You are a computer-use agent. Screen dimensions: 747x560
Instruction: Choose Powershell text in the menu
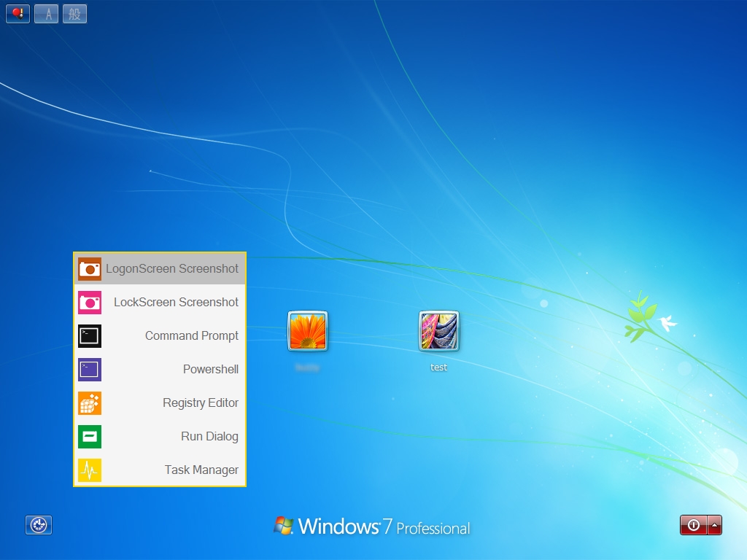click(211, 369)
